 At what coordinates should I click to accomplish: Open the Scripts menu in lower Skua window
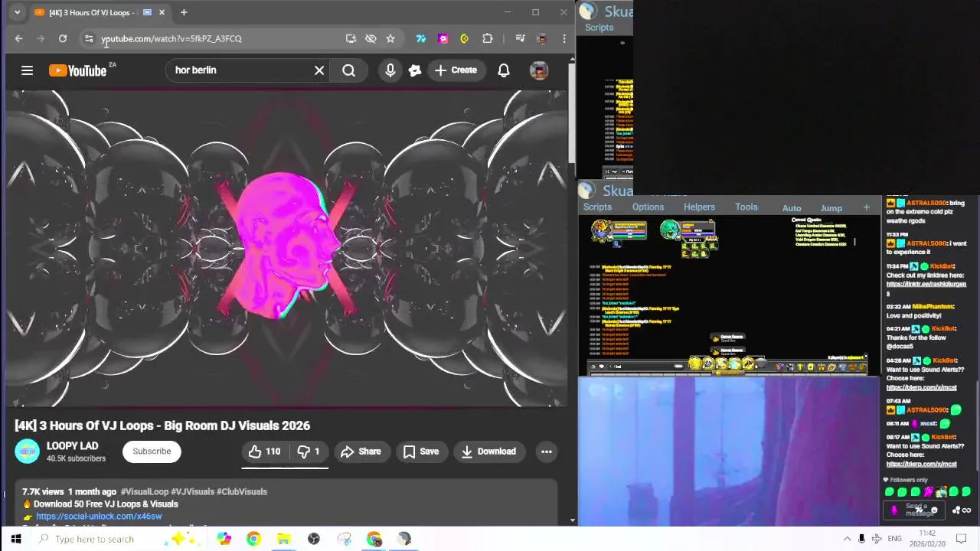pyautogui.click(x=597, y=207)
